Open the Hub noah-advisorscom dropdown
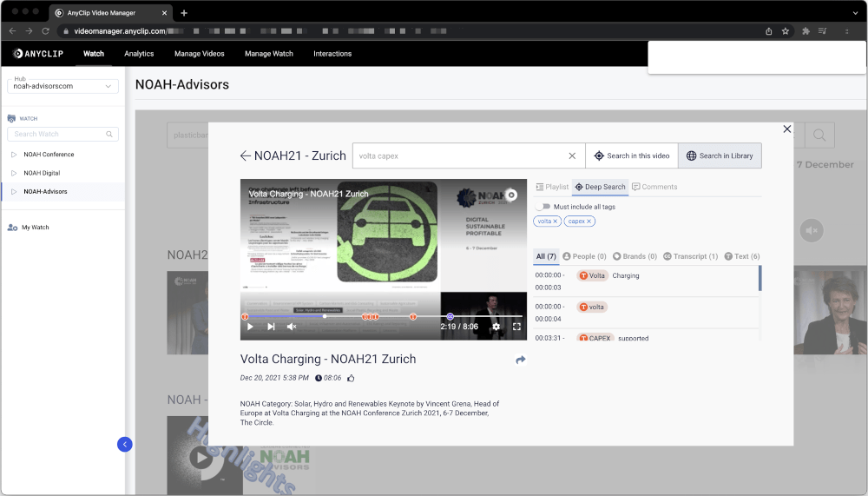The image size is (868, 496). coord(62,86)
